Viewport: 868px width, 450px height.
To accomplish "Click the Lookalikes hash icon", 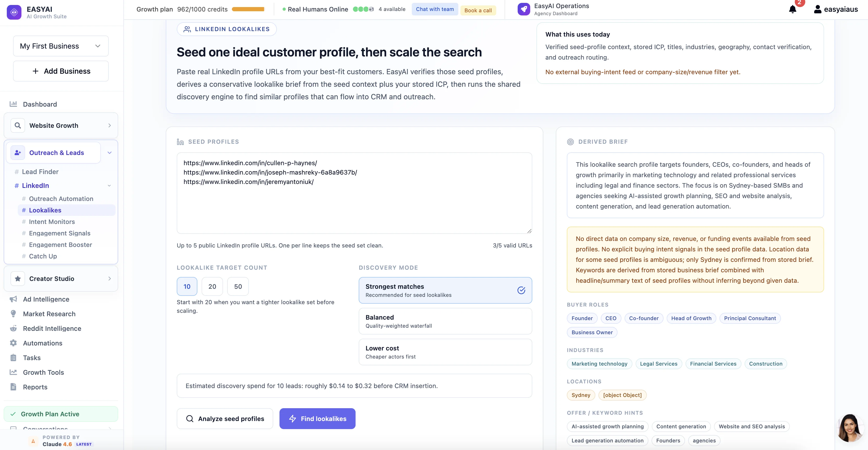I will [x=24, y=210].
